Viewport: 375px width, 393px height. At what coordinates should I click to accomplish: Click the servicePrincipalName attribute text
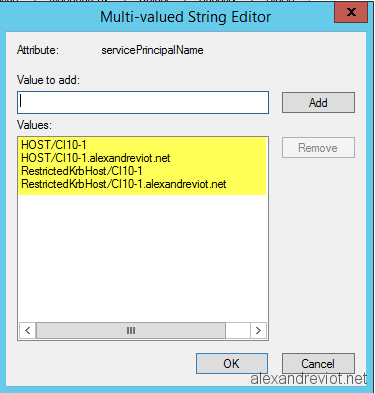point(152,50)
